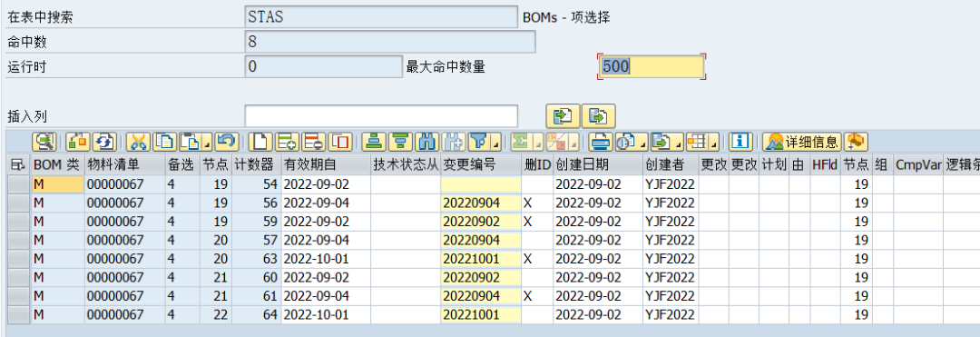This screenshot has width=980, height=337.
Task: Click the Views icon in the toolbar
Action: pyautogui.click(x=625, y=142)
